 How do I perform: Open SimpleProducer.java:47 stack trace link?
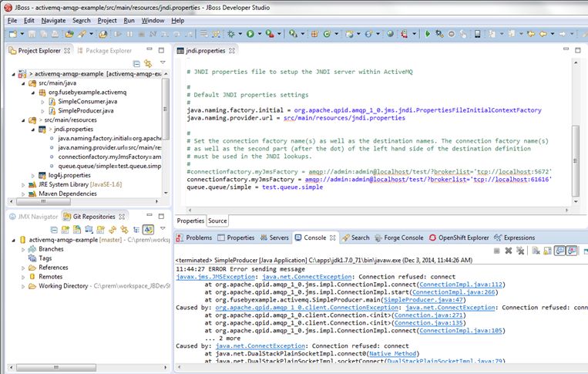423,300
